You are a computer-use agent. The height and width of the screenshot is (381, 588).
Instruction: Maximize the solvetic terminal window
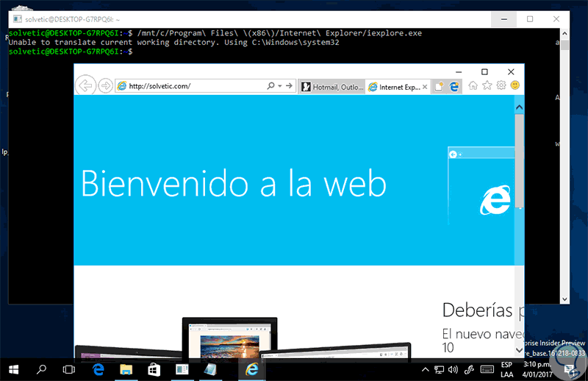click(530, 19)
